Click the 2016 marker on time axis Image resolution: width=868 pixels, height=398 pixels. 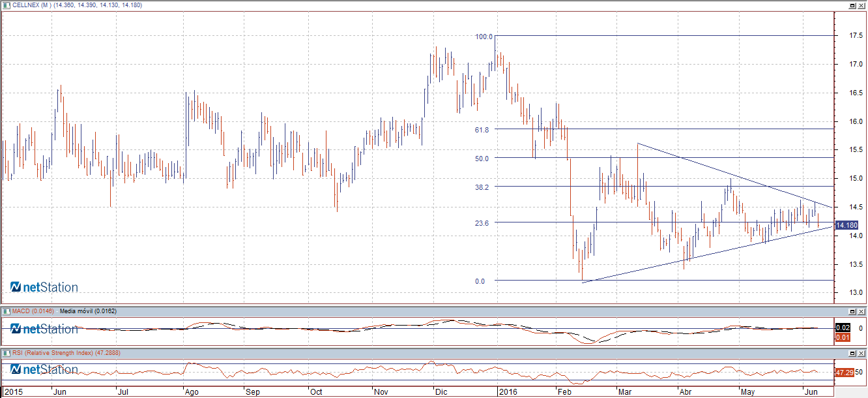506,392
